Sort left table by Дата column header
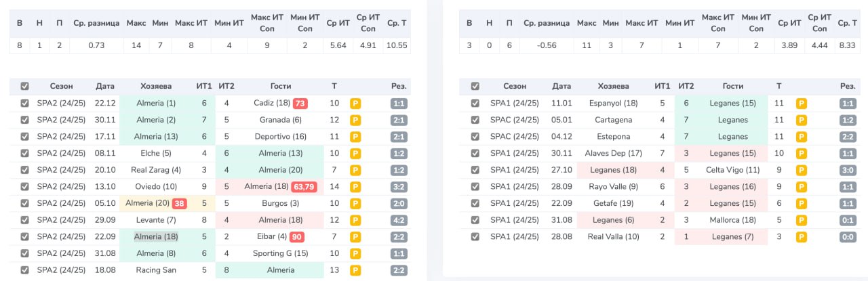 (105, 86)
